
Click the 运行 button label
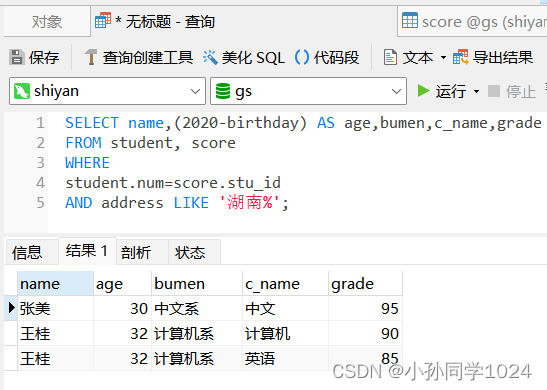(x=451, y=91)
